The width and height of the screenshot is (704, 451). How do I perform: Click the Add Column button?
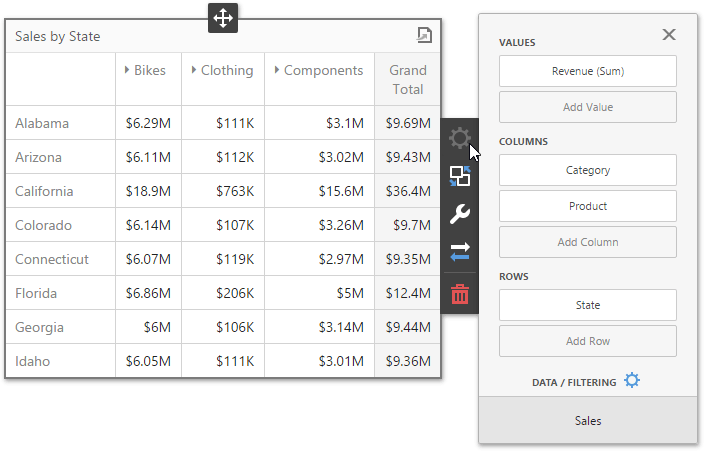point(587,242)
